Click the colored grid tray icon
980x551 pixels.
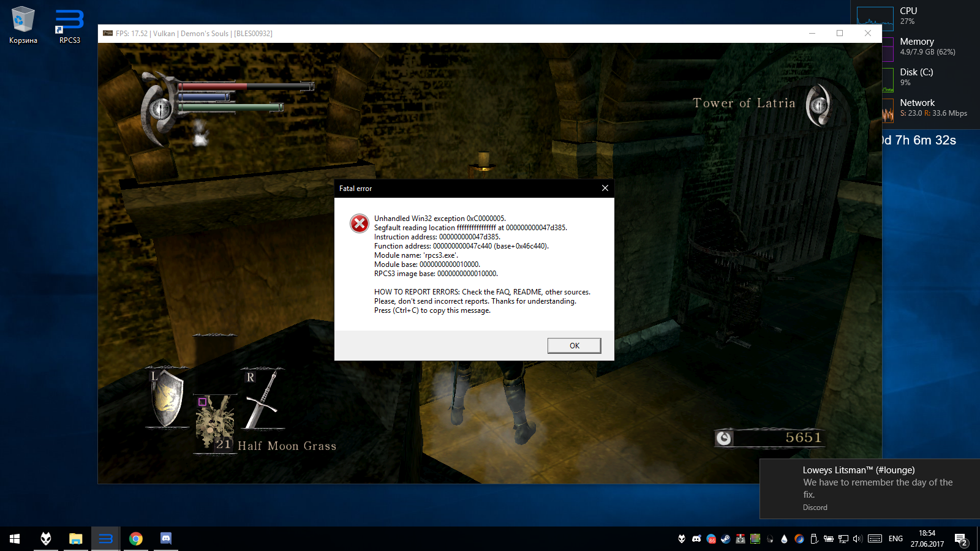click(x=755, y=539)
